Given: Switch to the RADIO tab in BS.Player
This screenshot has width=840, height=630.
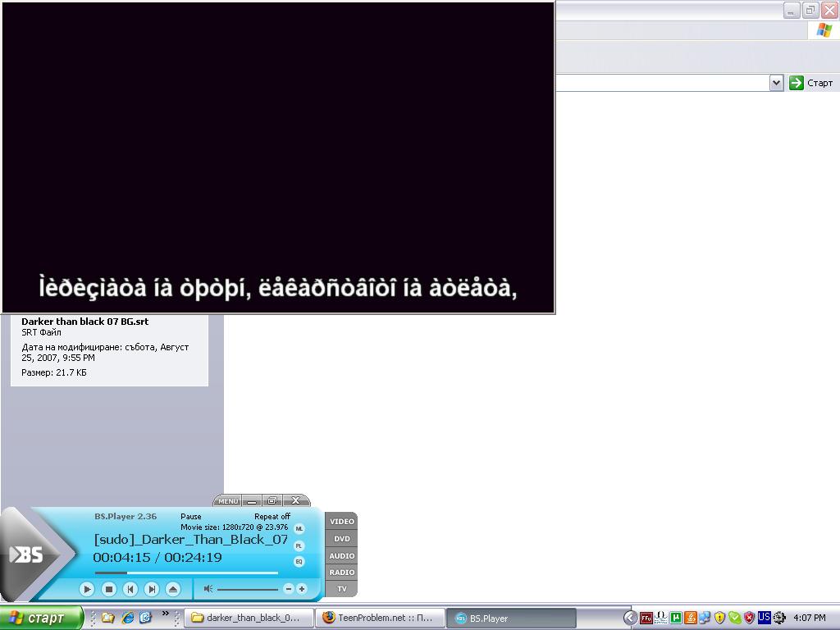Looking at the screenshot, I should (x=342, y=573).
